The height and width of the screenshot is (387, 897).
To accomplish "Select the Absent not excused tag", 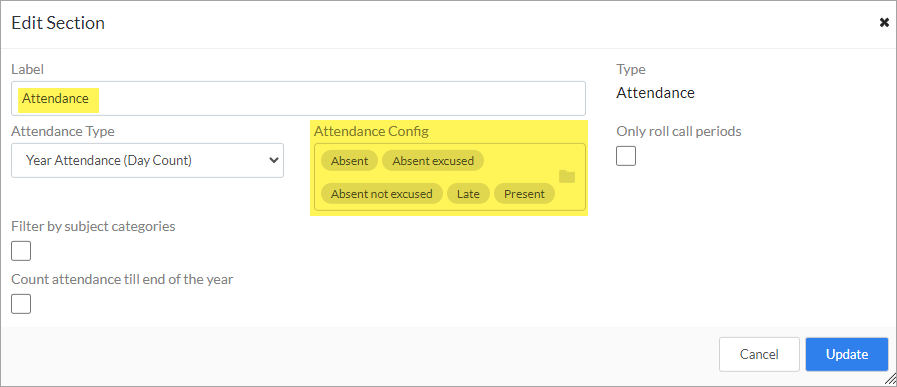I will click(382, 194).
